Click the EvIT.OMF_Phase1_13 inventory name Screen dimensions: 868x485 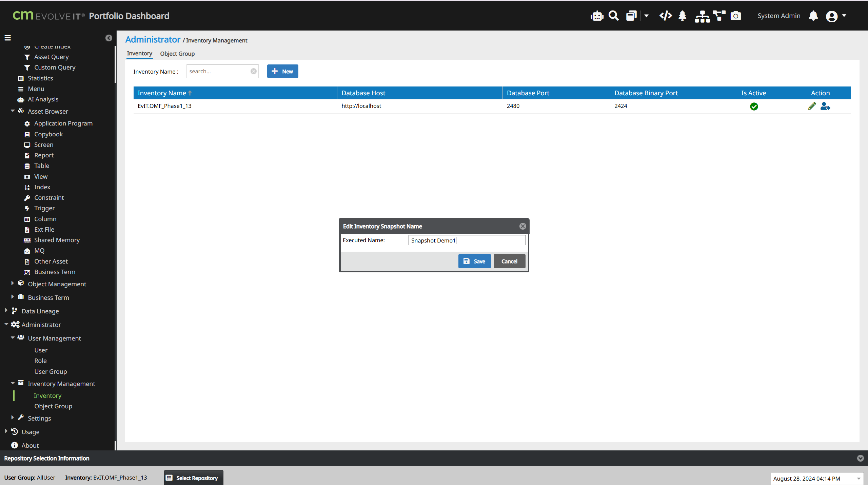click(164, 106)
